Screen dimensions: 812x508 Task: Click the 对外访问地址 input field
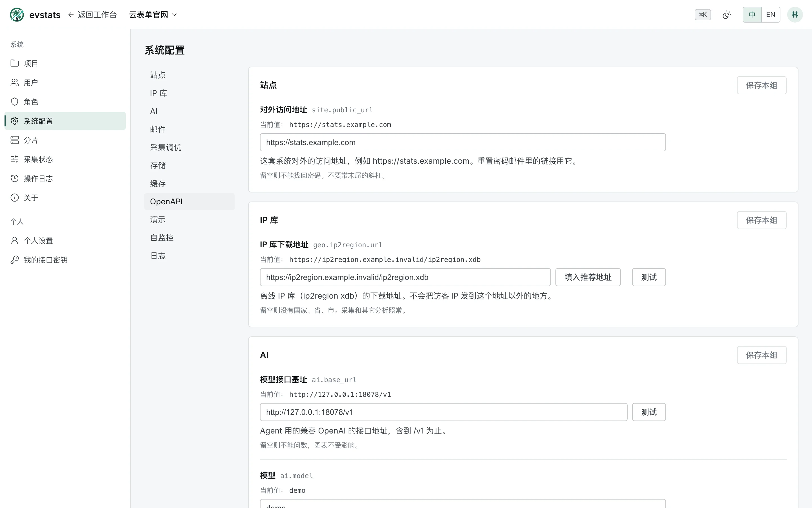(x=463, y=143)
